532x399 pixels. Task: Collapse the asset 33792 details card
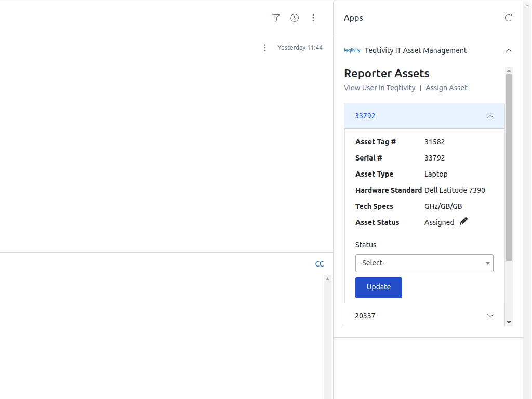pyautogui.click(x=490, y=116)
